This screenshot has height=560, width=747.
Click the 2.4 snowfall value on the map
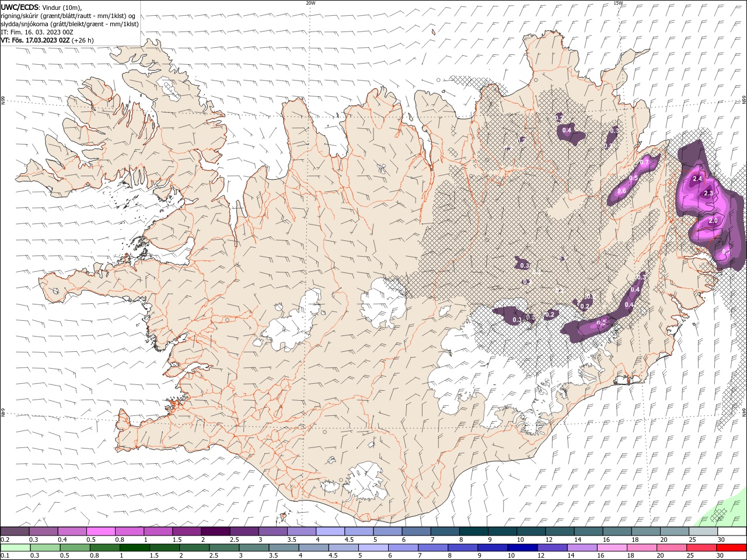[697, 178]
